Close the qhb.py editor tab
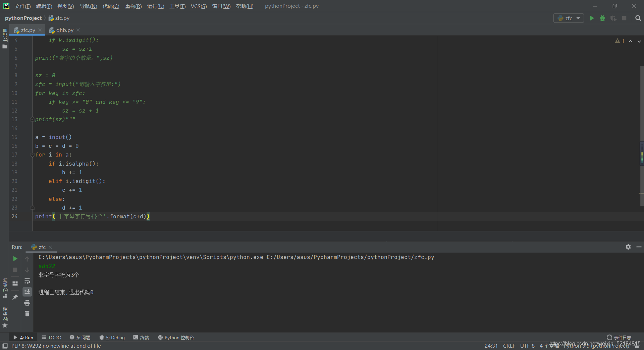Image resolution: width=644 pixels, height=350 pixels. (x=78, y=30)
